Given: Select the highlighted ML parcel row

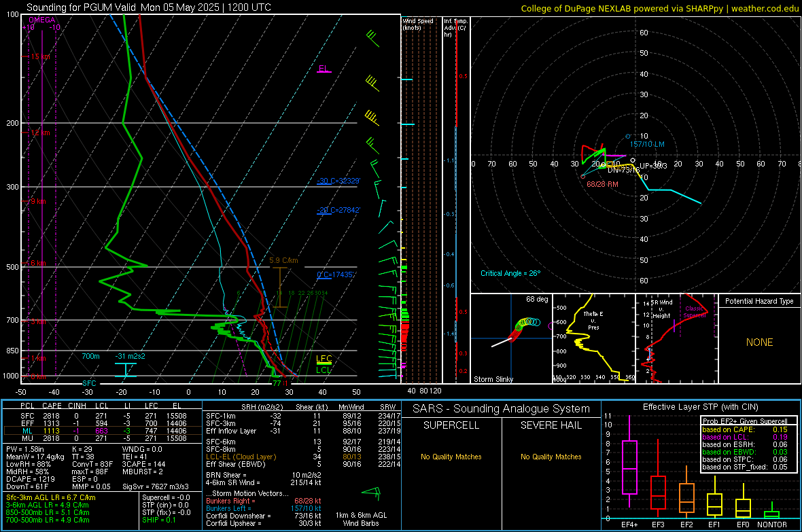Looking at the screenshot, I should point(103,431).
